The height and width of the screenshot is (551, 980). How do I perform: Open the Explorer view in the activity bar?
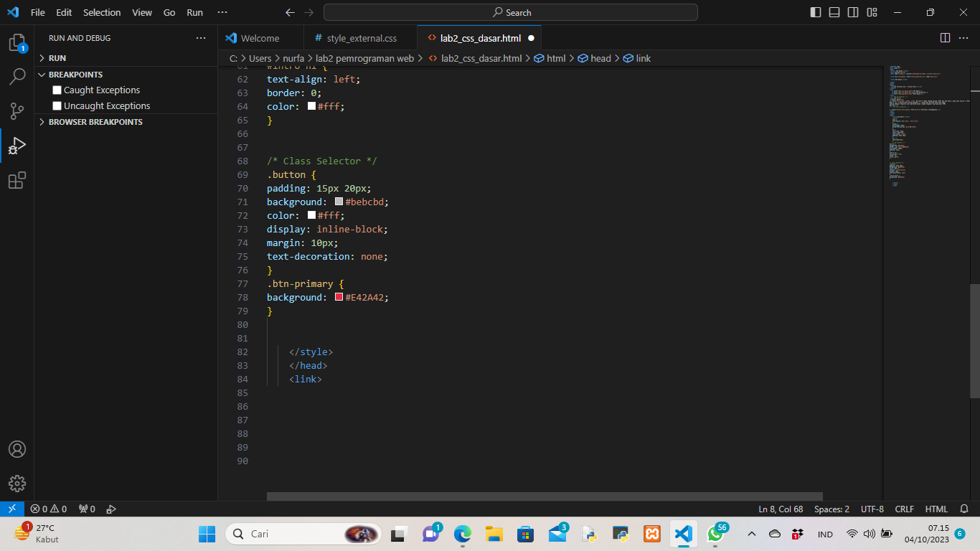coord(17,43)
